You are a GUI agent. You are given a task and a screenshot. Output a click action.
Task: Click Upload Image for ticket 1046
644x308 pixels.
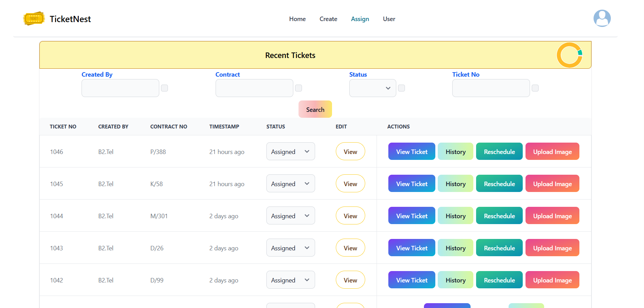click(552, 152)
